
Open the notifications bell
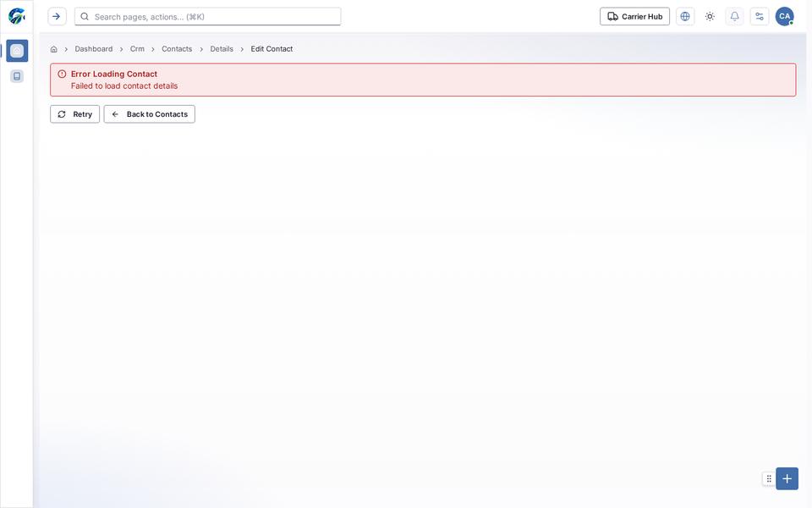(x=735, y=17)
